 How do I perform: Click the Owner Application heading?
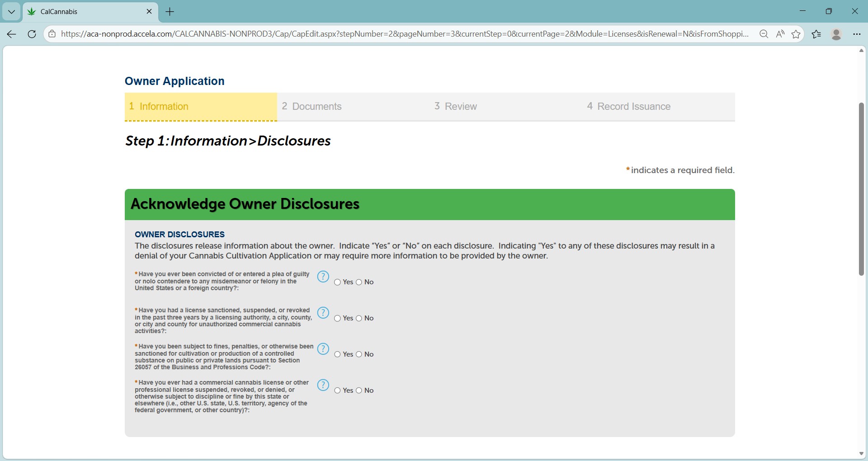(175, 81)
